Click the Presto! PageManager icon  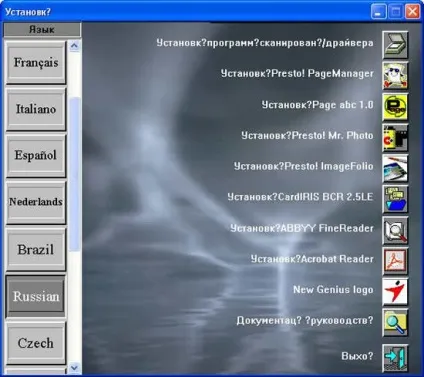point(395,76)
